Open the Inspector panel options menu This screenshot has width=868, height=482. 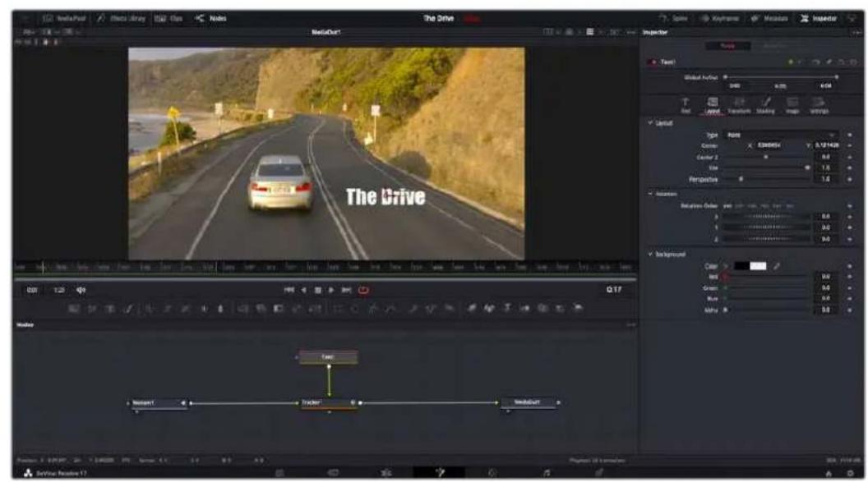[856, 33]
